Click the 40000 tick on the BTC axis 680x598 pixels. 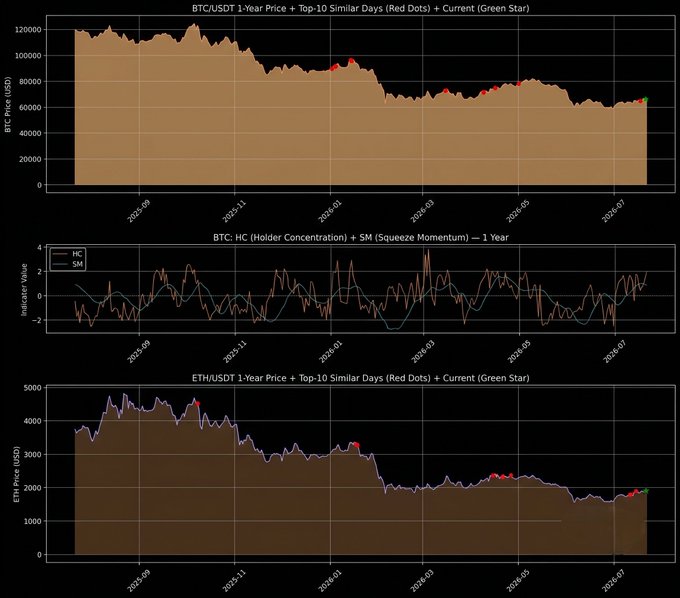pos(30,133)
